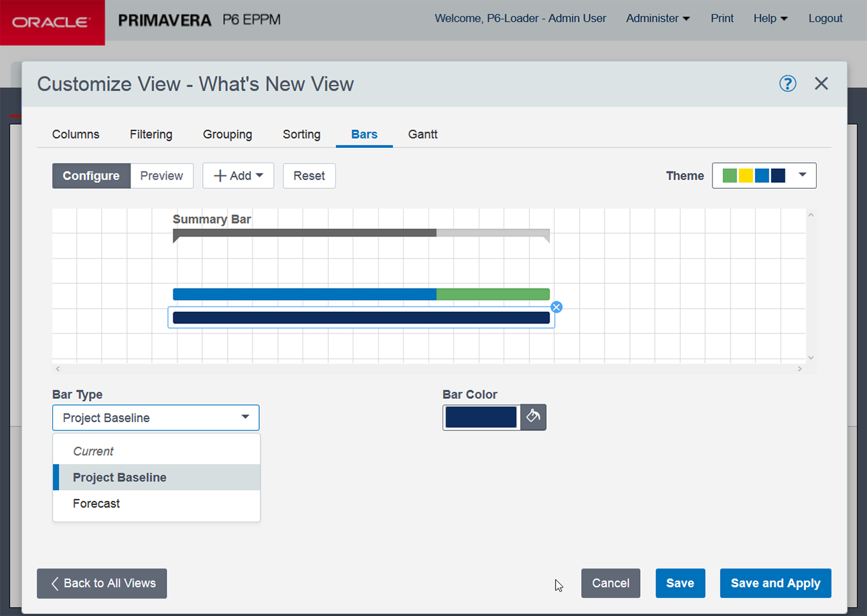Image resolution: width=867 pixels, height=616 pixels.
Task: Select the blue and green activity bar
Action: [361, 295]
